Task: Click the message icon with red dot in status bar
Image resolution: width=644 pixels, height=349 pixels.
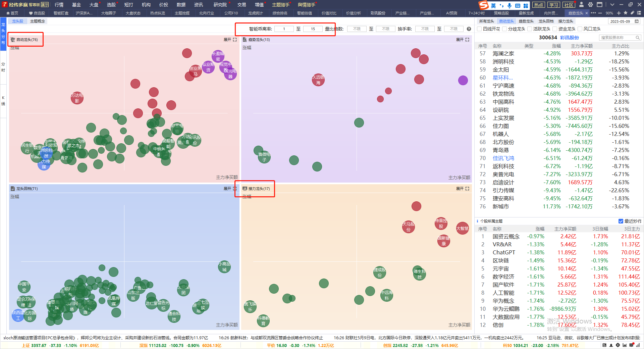Action: point(631,345)
